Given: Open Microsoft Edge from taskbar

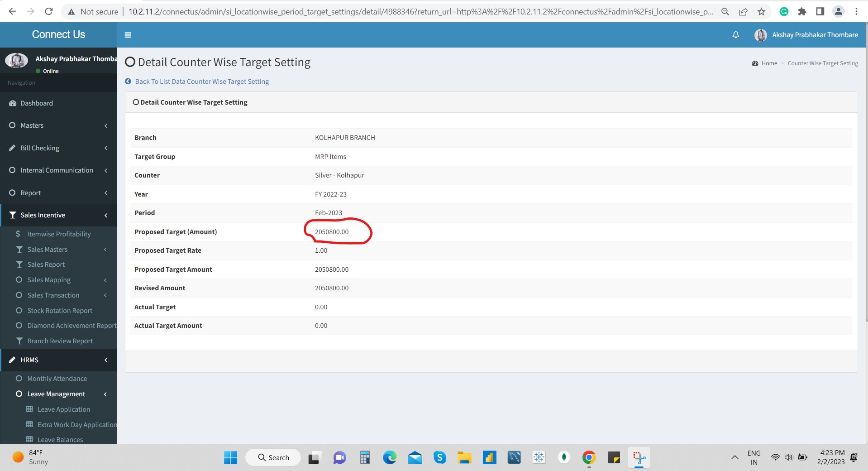Looking at the screenshot, I should tap(390, 457).
